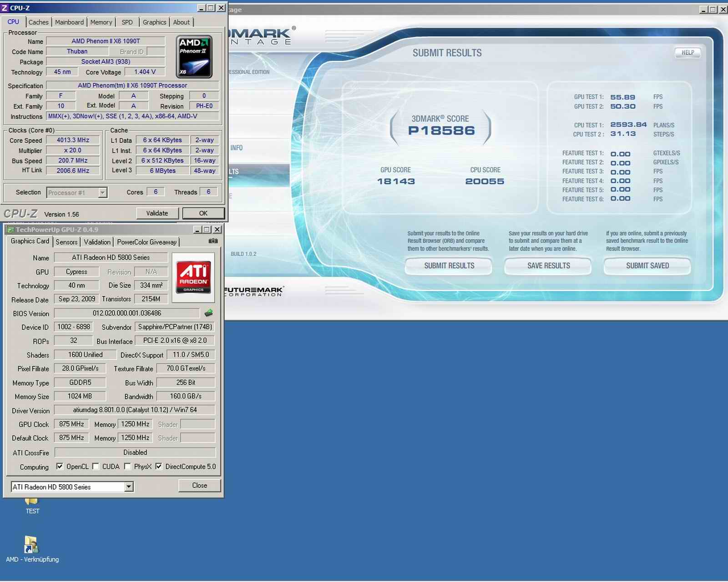Click the CPU-Z title bar icon

coord(5,8)
